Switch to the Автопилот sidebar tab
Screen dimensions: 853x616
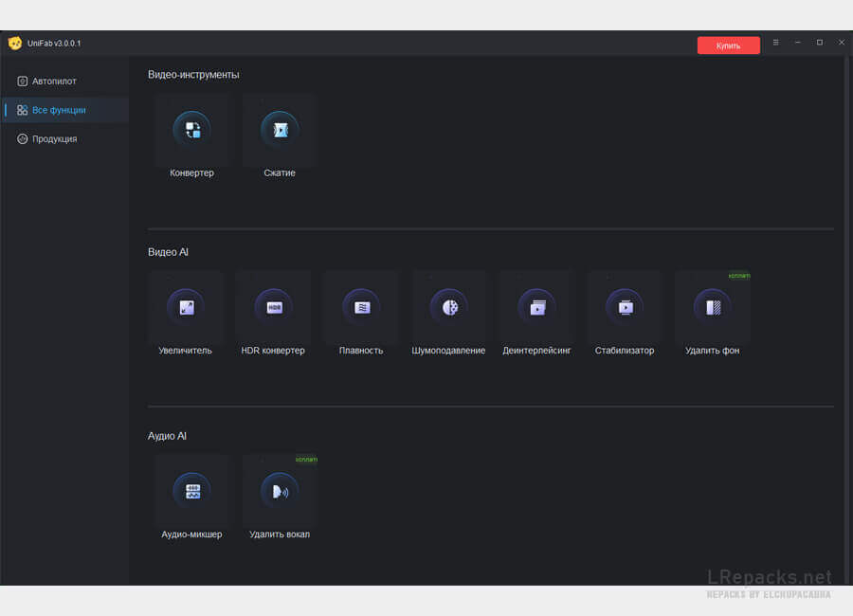54,82
